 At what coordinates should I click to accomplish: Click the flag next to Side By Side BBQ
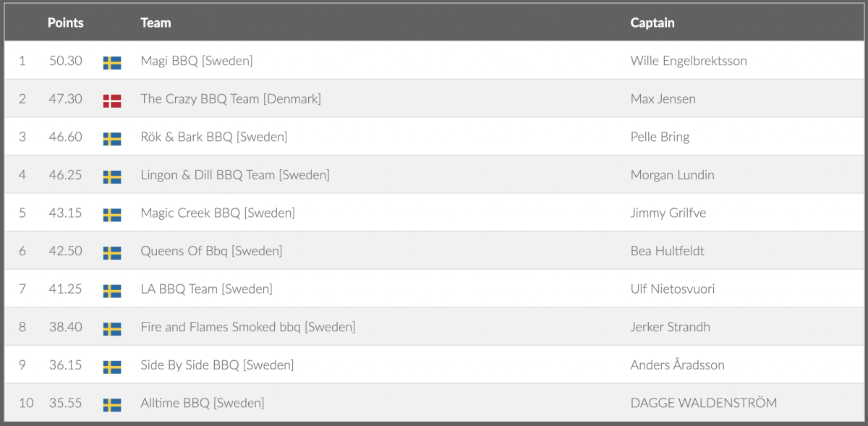[x=112, y=367]
